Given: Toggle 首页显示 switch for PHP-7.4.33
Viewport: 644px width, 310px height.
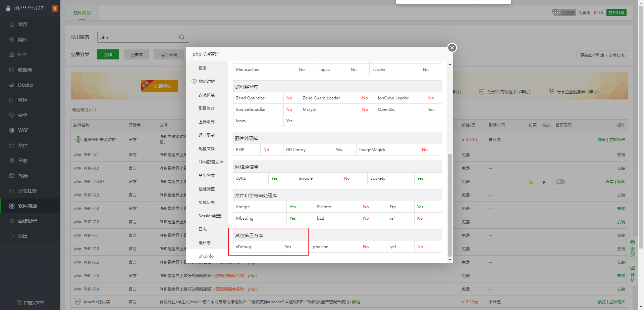Looking at the screenshot, I should click(560, 182).
